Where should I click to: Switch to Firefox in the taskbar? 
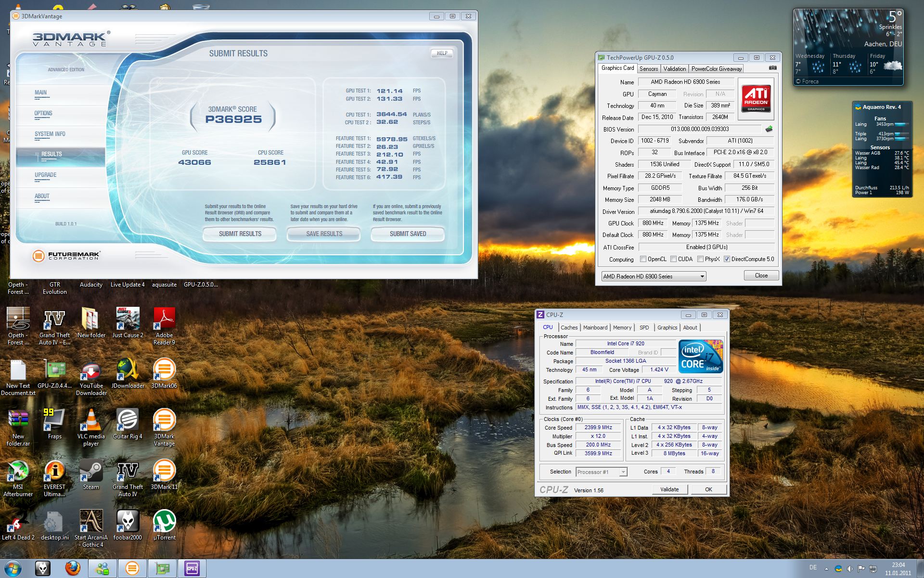coord(73,568)
